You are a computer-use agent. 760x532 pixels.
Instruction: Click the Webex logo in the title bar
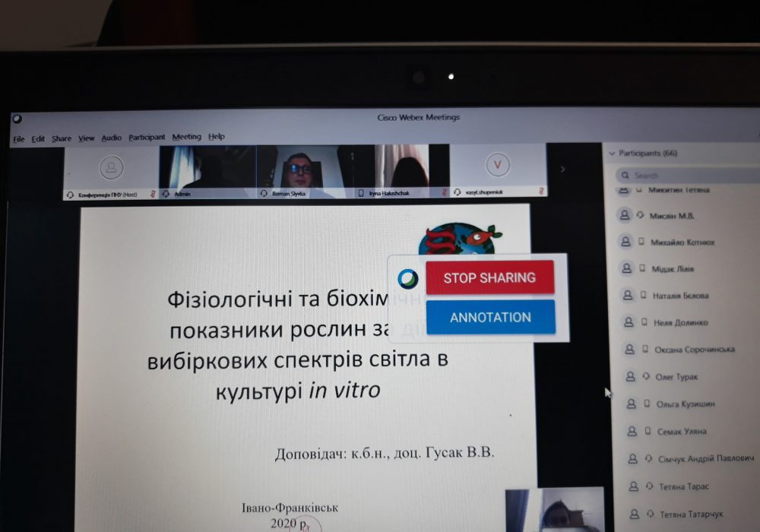coord(17,119)
